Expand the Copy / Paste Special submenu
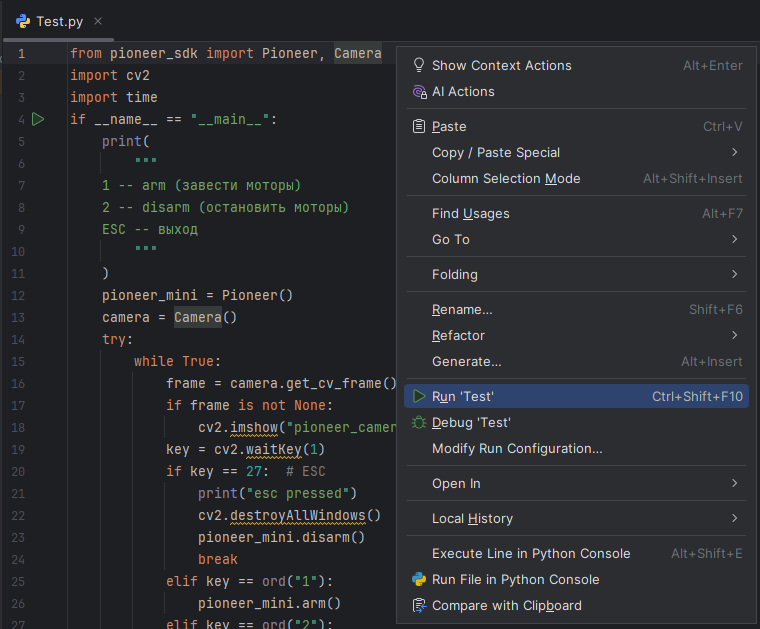 735,152
